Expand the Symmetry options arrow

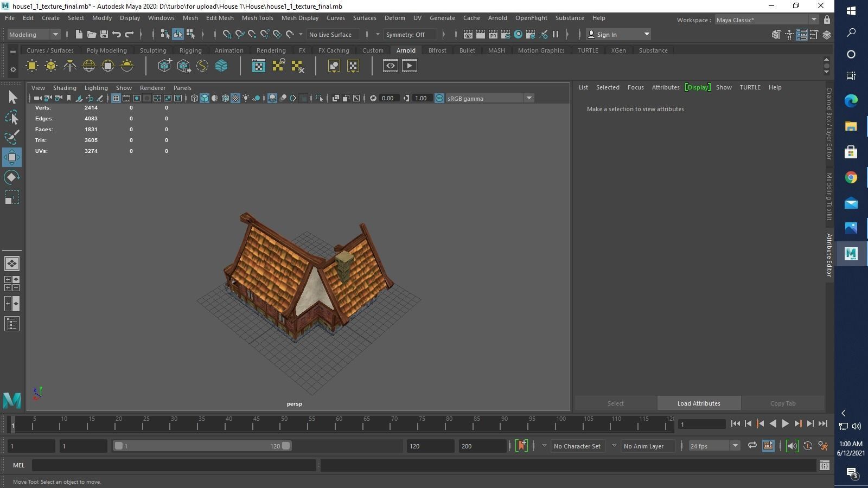tap(378, 34)
